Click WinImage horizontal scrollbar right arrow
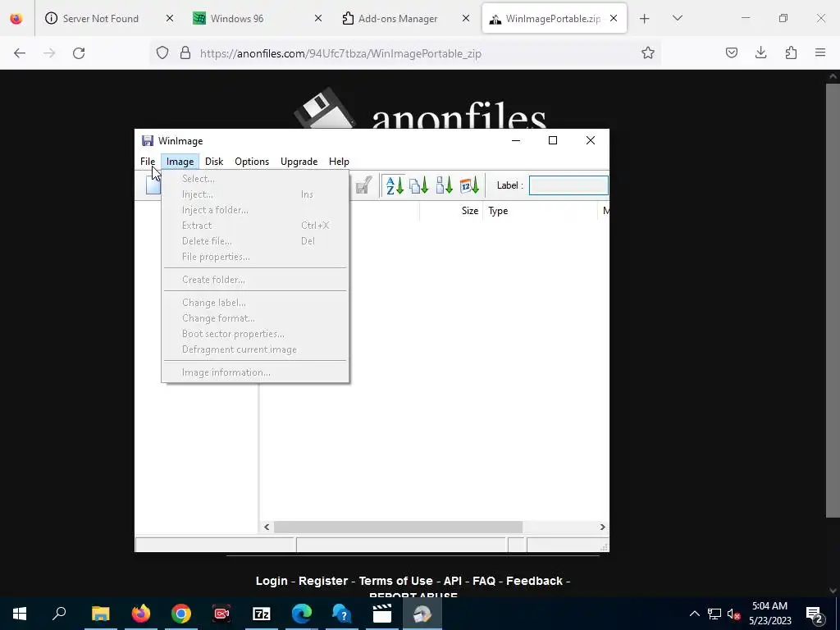 [602, 527]
